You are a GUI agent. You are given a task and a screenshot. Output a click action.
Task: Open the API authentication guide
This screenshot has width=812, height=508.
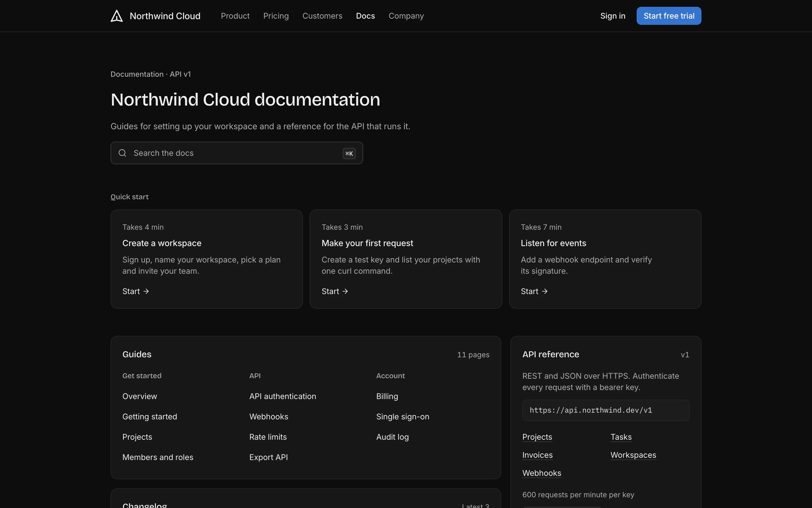tap(283, 396)
